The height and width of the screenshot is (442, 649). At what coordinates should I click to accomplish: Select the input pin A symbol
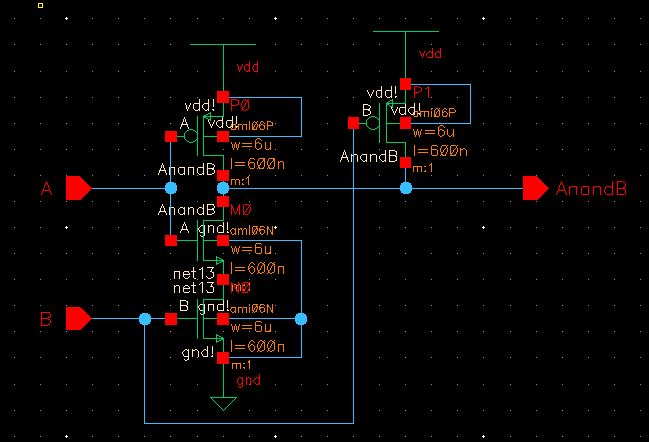click(x=79, y=188)
